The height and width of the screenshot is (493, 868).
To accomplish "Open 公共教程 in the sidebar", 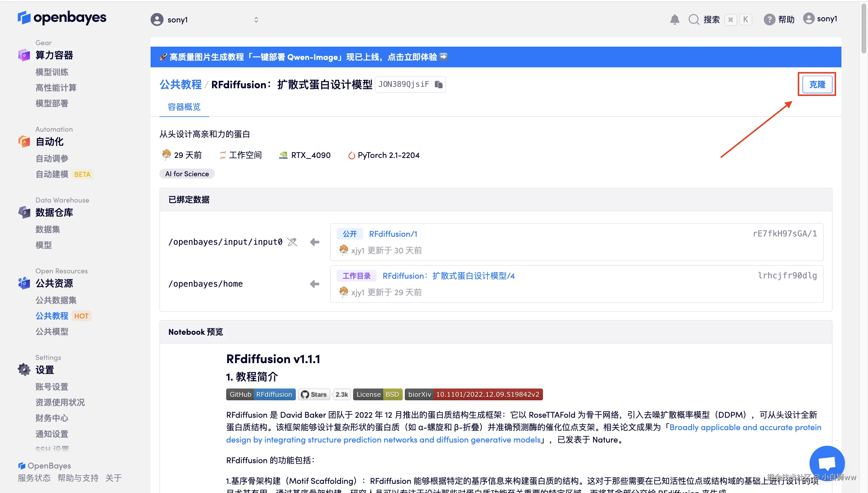I will tap(52, 316).
